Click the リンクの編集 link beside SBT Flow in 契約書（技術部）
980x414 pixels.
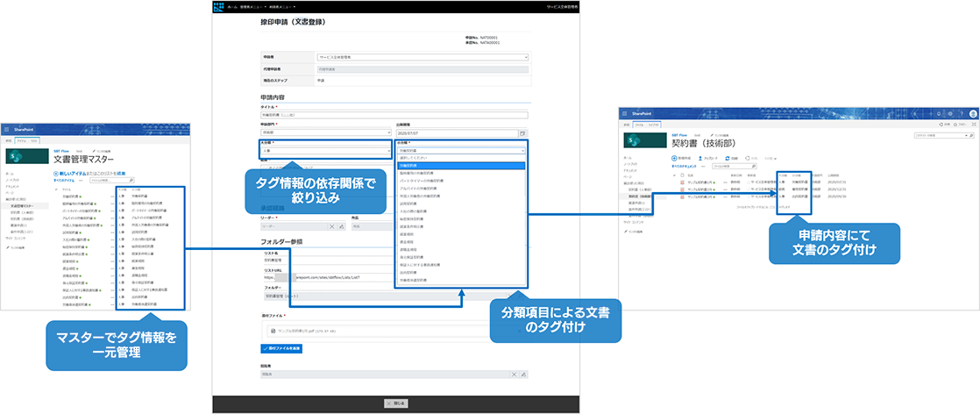click(720, 135)
